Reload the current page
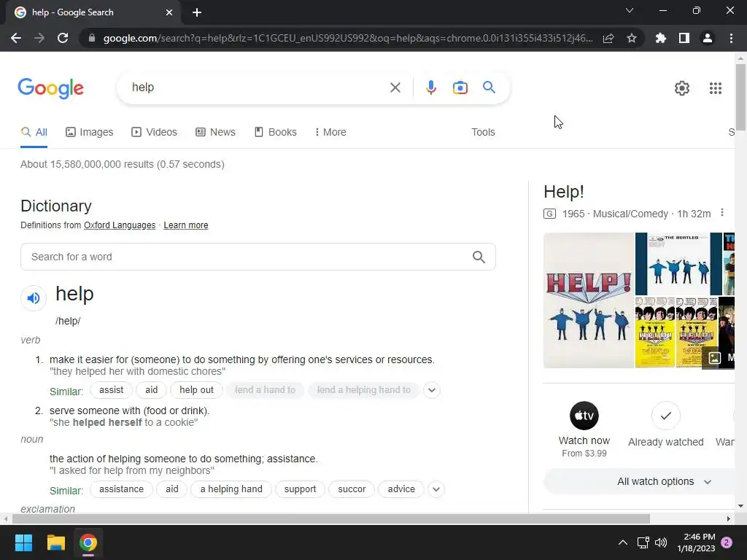 click(63, 38)
